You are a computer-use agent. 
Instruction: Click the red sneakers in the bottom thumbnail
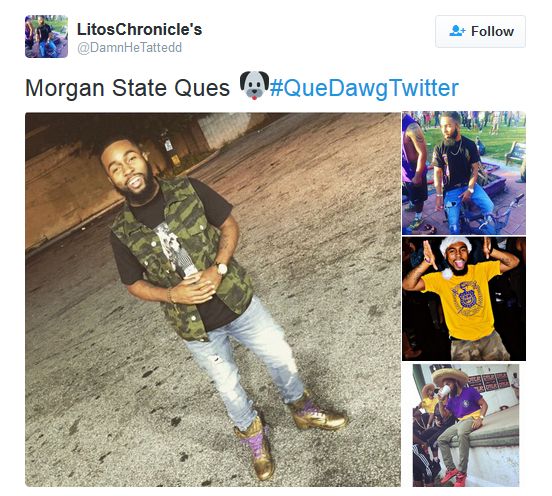coord(453,477)
